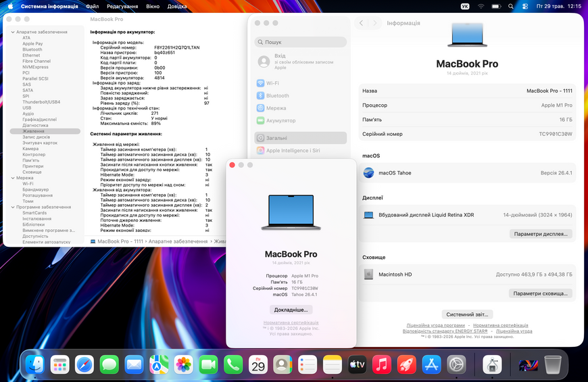Collapse Мережа tree section
588x382 pixels.
(x=13, y=178)
